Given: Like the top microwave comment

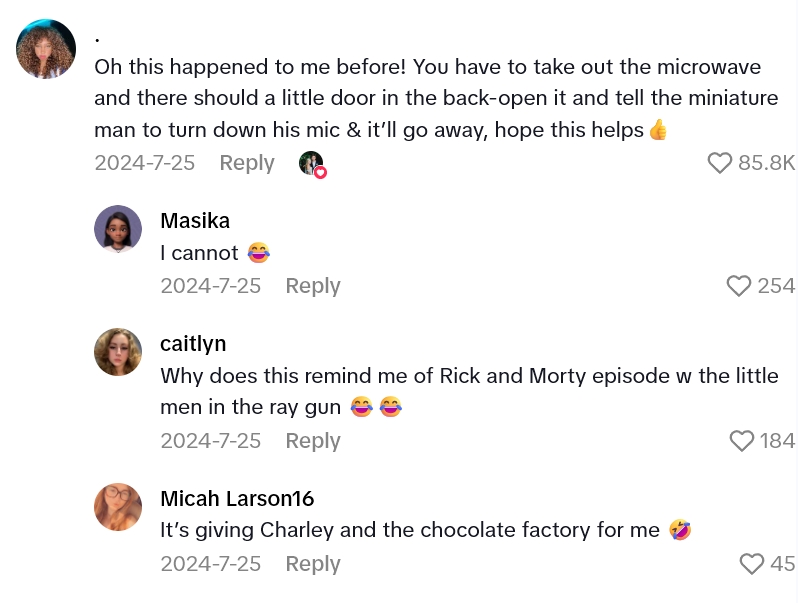Looking at the screenshot, I should pos(720,163).
